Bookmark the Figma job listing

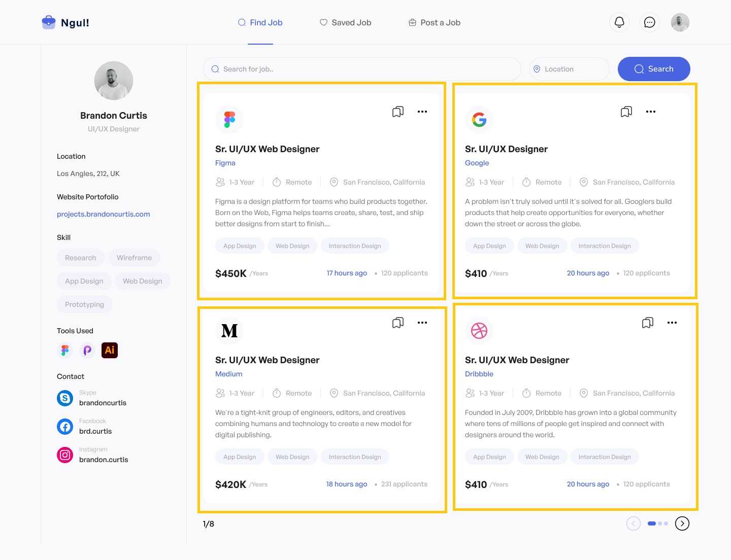[x=398, y=112]
